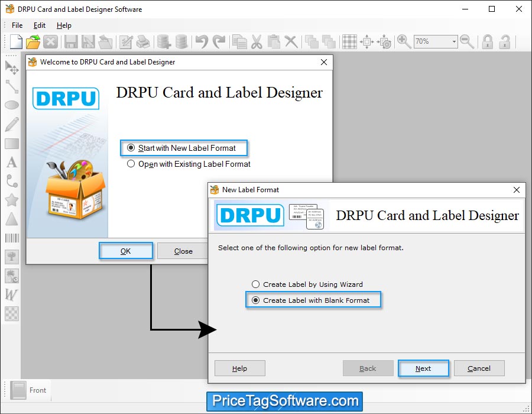Click the alignment icon with gear
532x414 pixels.
(384, 42)
